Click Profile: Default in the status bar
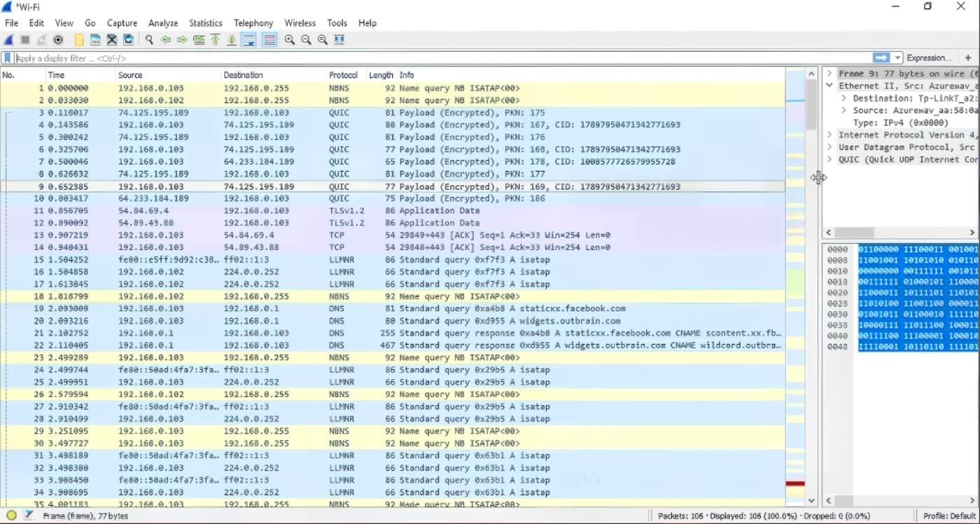Image resolution: width=980 pixels, height=524 pixels. pyautogui.click(x=949, y=516)
